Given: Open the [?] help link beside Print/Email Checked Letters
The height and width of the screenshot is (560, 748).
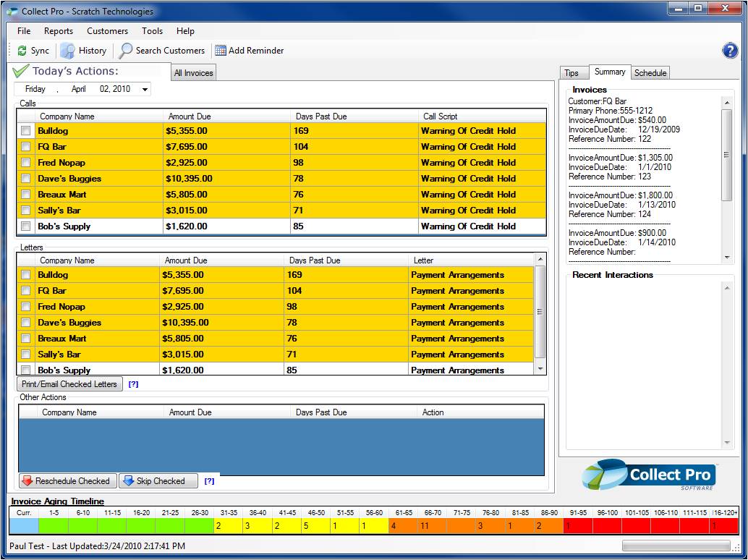Looking at the screenshot, I should point(133,384).
